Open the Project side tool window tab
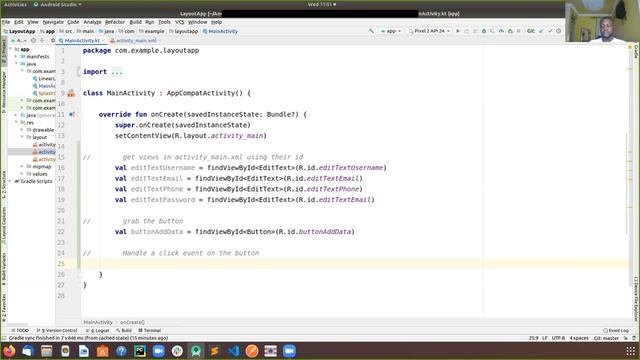 click(4, 51)
